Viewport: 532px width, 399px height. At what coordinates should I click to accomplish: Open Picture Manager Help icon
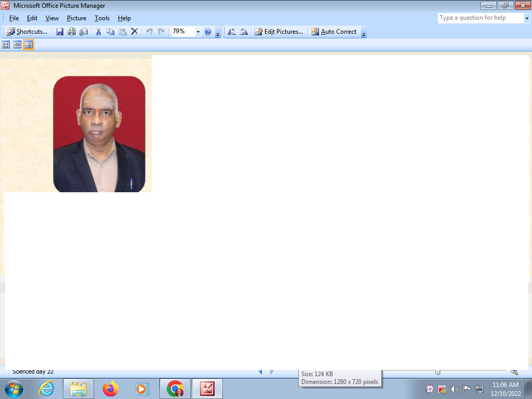click(x=208, y=32)
